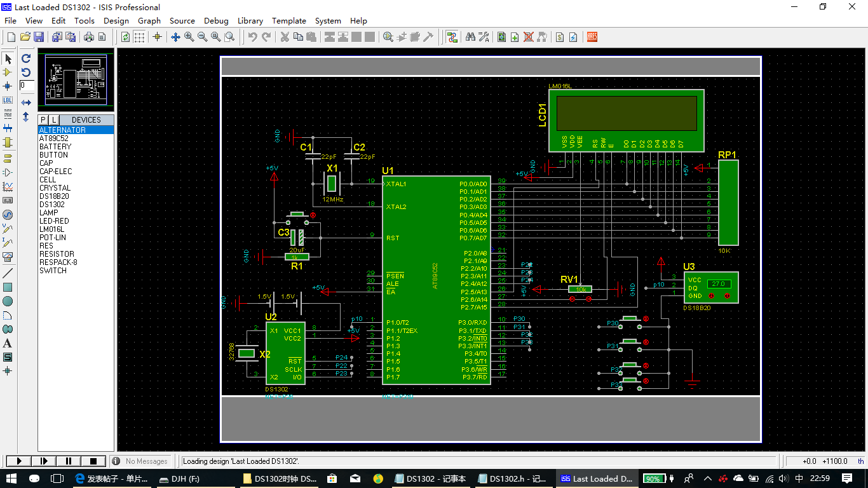Select RESPACK-8 in the devices list

tap(76, 262)
